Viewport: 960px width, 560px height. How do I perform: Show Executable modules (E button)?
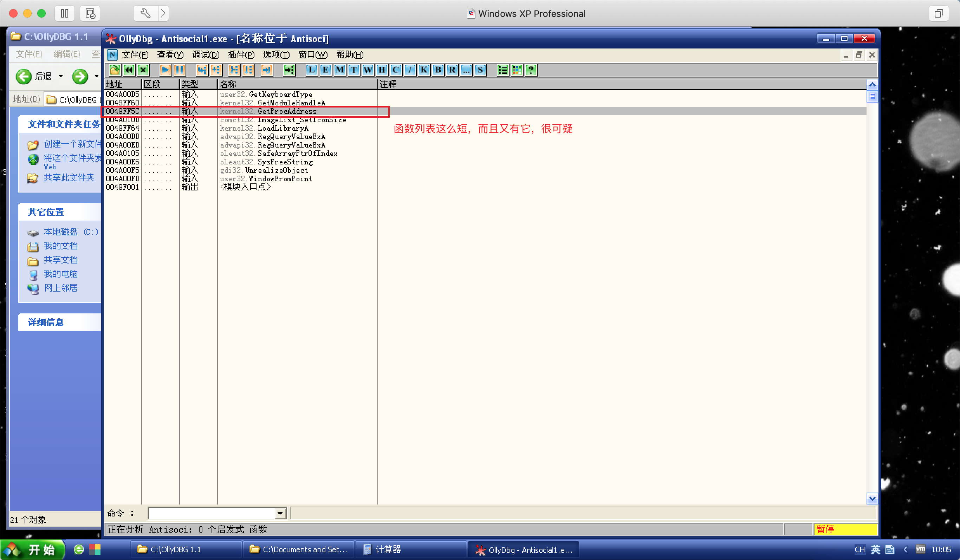[x=325, y=70]
